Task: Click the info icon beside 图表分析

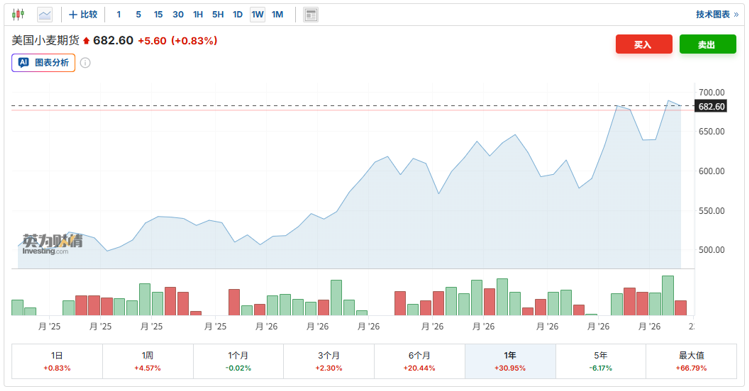Action: (x=85, y=63)
